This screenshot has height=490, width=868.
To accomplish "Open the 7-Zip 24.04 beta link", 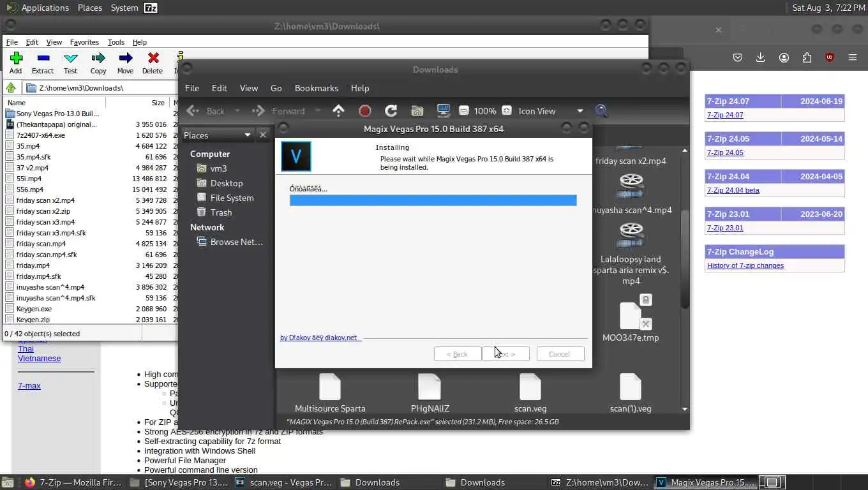I will click(x=733, y=190).
